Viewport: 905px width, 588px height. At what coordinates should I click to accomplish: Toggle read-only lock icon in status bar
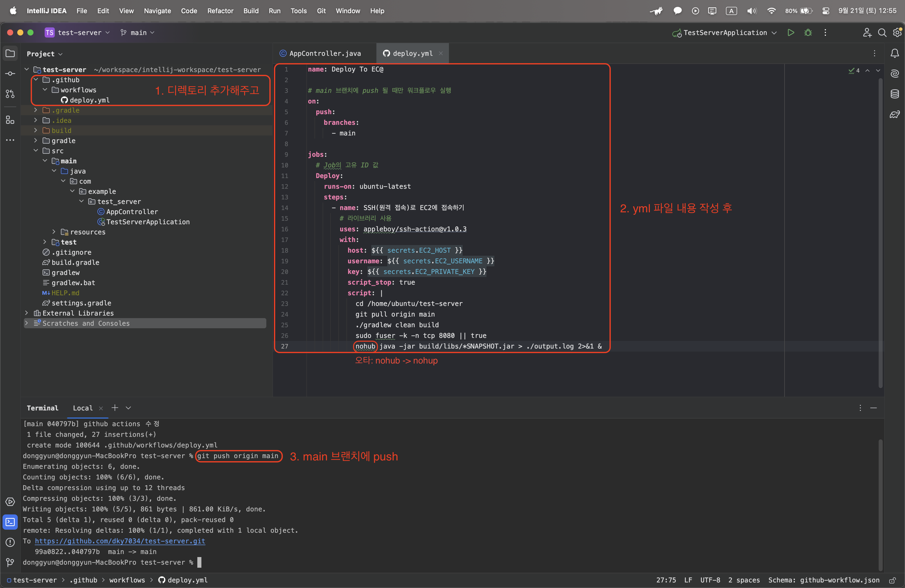[x=892, y=580]
